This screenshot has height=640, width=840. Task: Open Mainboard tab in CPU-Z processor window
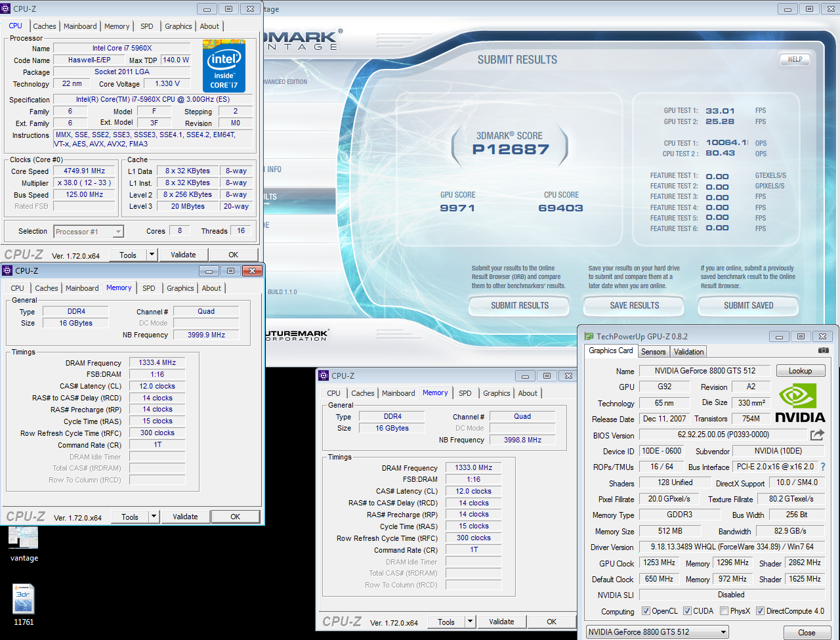pos(80,26)
